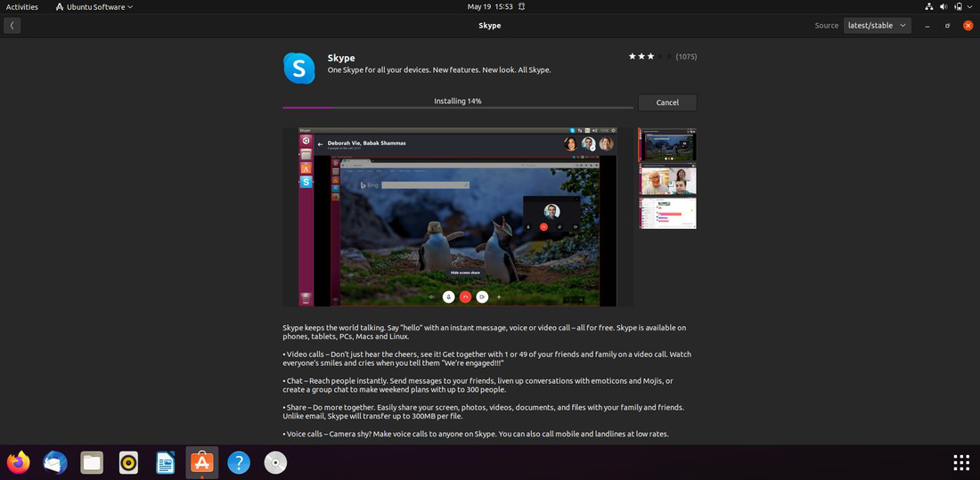The image size is (980, 480).
Task: Select the first screen-share screenshot thumbnail
Action: coord(667,144)
